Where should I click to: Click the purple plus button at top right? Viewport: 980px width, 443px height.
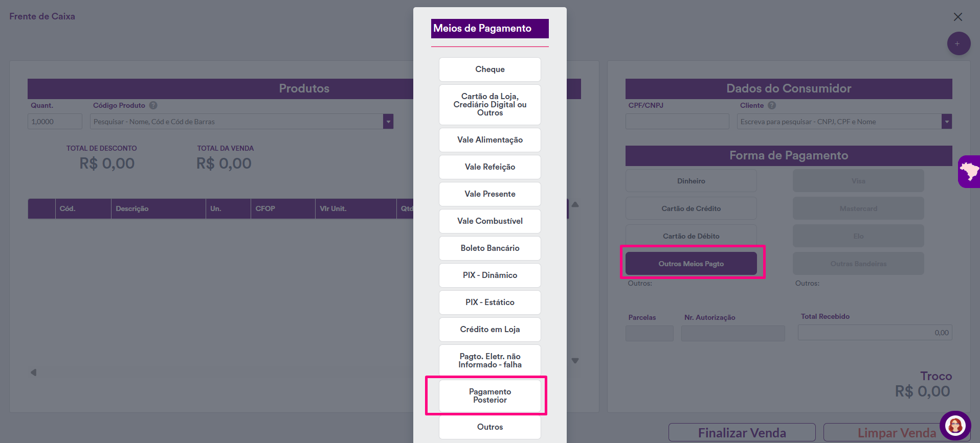[958, 44]
